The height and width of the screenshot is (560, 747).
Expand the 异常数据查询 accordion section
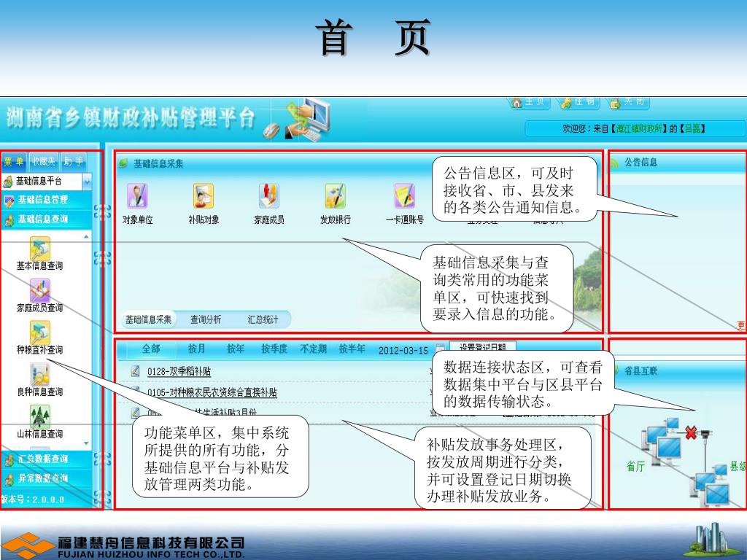click(x=47, y=478)
